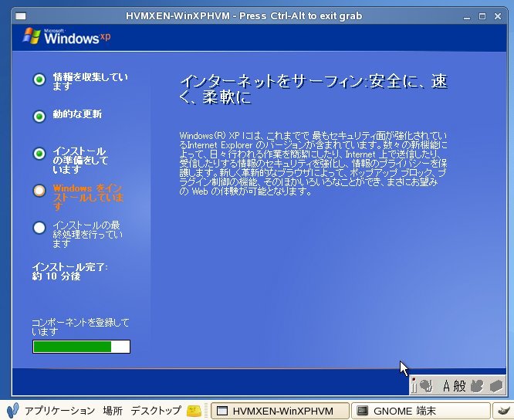
Task: Click the IME conversion mode '般' icon
Action: click(460, 384)
